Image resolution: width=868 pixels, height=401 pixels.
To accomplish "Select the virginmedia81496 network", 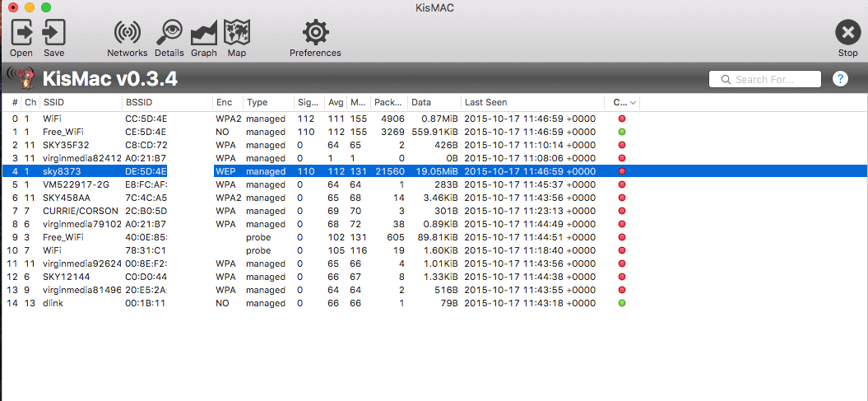I will (x=434, y=290).
